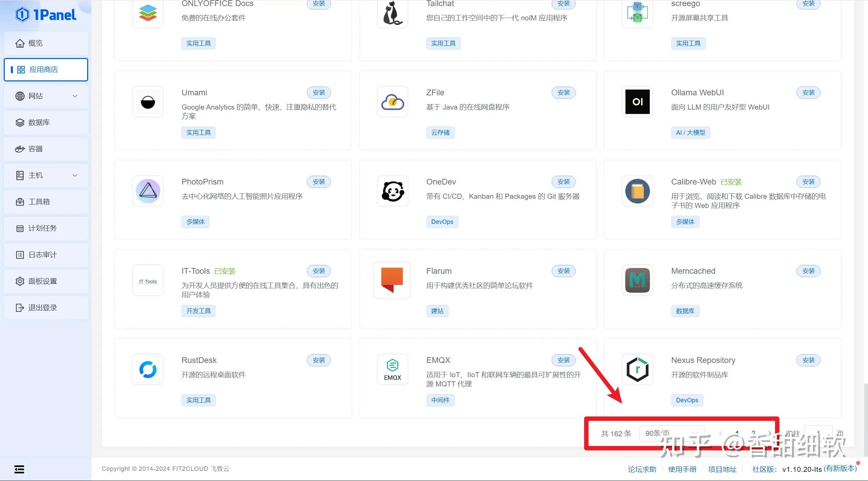
Task: Click the Nexus Repository hexagon icon
Action: (637, 370)
